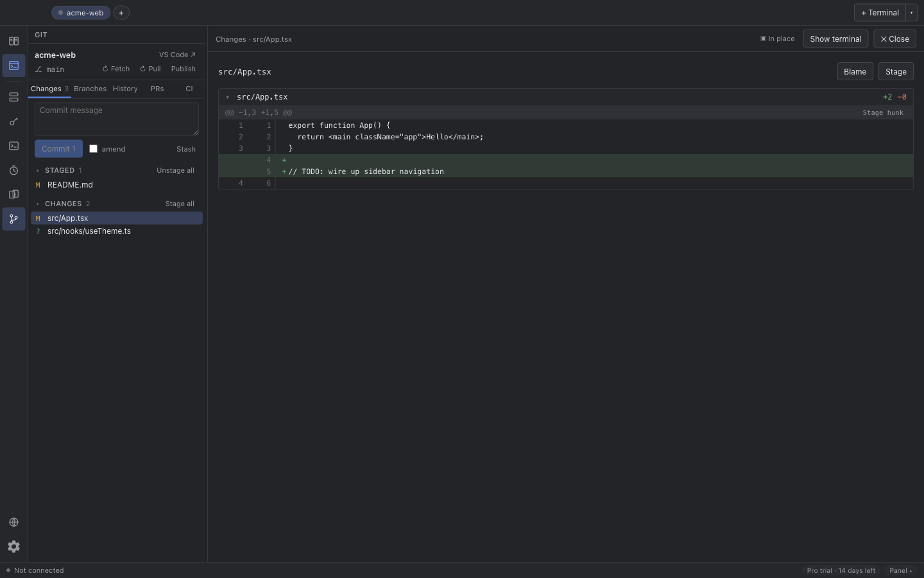Focus the Commit message field

point(117,119)
